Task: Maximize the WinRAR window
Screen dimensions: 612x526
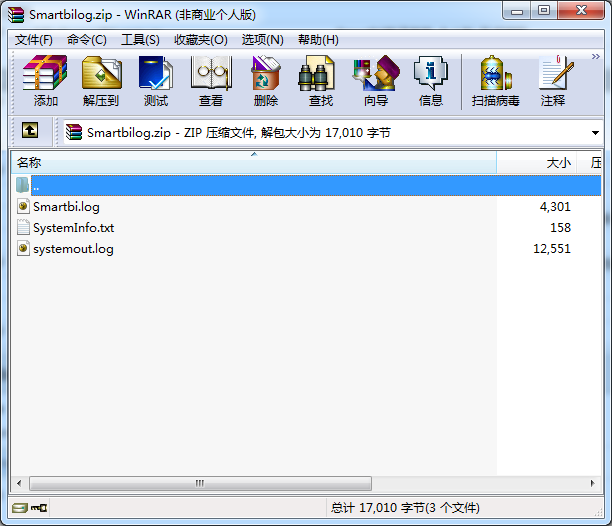Action: pyautogui.click(x=544, y=11)
